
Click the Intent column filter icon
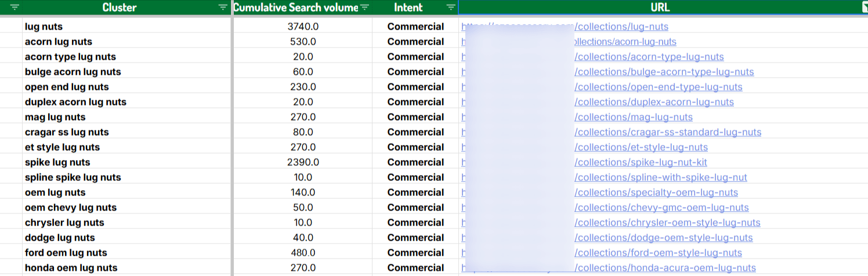451,8
